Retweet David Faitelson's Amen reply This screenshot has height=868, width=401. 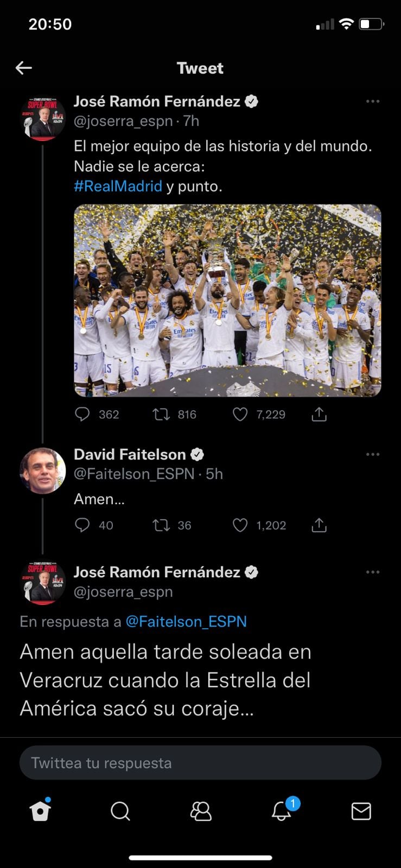[x=161, y=525]
